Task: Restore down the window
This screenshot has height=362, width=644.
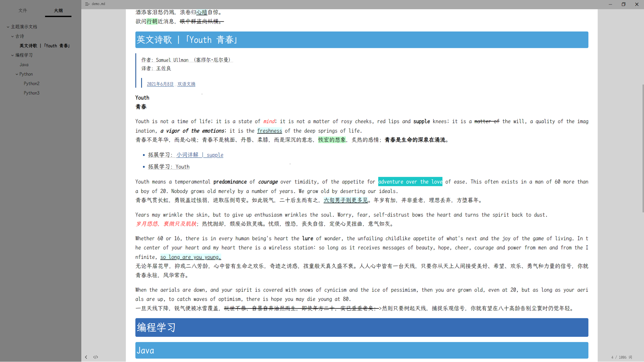Action: (x=624, y=4)
